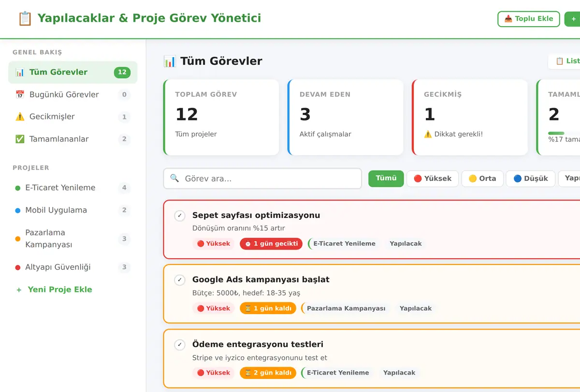The width and height of the screenshot is (580, 392).
Task: Filter tasks by Yüksek priority
Action: 433,178
